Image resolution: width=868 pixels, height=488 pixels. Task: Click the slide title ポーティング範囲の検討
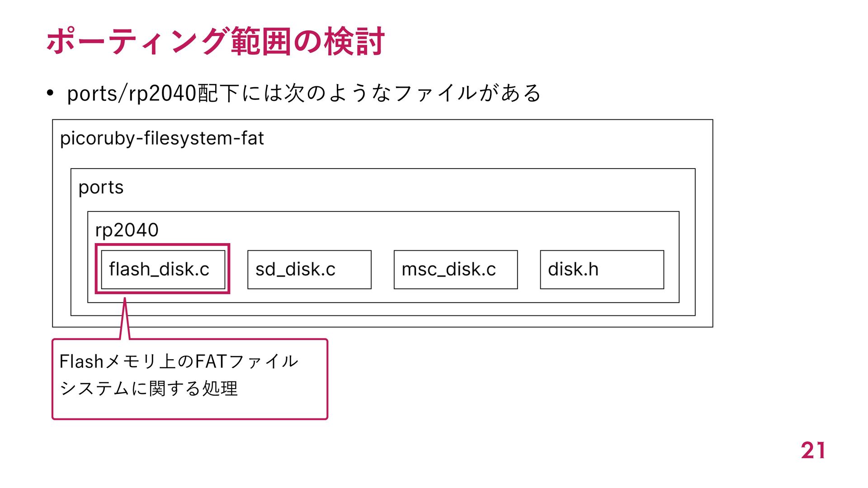coord(215,41)
